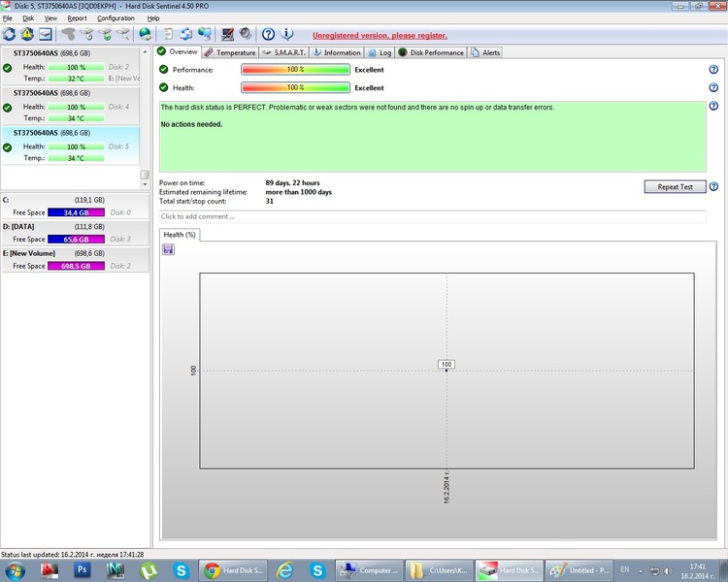Image resolution: width=728 pixels, height=582 pixels.
Task: Click the disk list scrollbar thumb
Action: (x=145, y=175)
